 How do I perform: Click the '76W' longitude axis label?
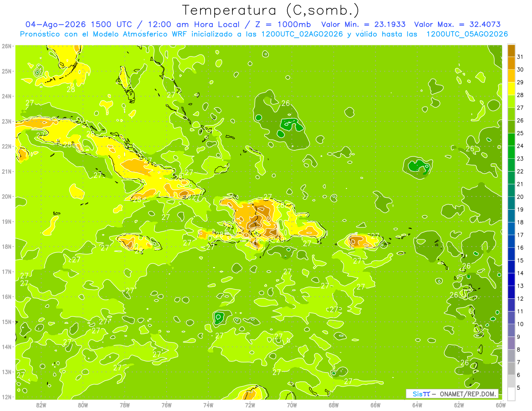(167, 405)
